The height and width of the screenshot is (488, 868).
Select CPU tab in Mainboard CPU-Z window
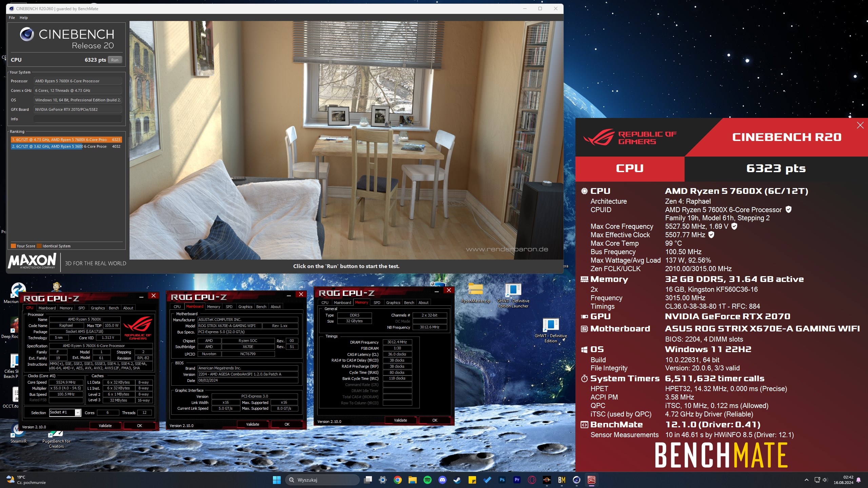click(x=177, y=307)
